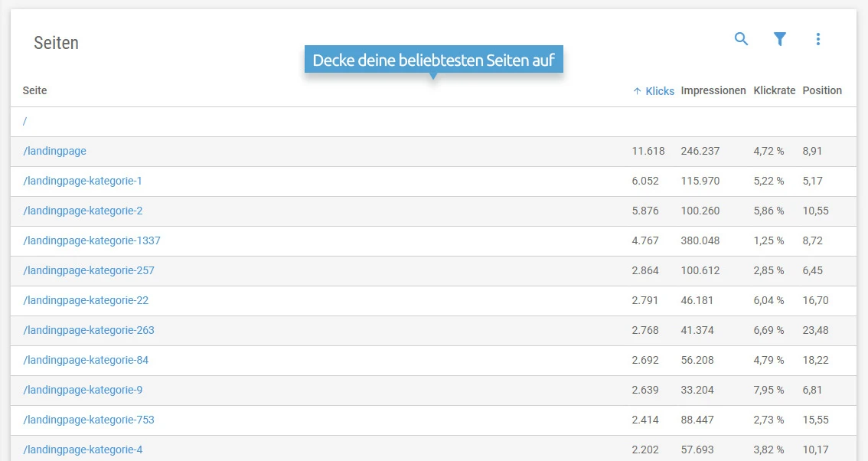The image size is (868, 461).
Task: Click the "Decke deine beliebtesten Seiten auf" tooltip
Action: [433, 60]
